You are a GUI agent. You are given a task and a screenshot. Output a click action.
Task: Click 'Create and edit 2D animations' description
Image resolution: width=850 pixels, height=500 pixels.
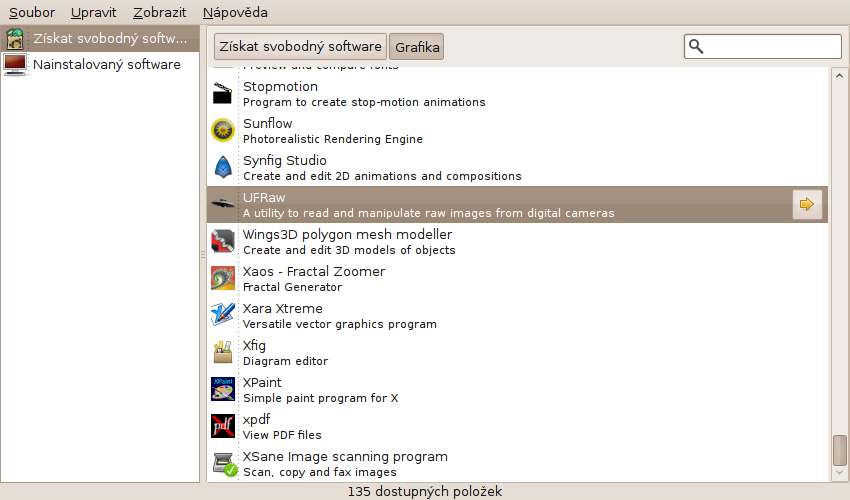coord(382,176)
